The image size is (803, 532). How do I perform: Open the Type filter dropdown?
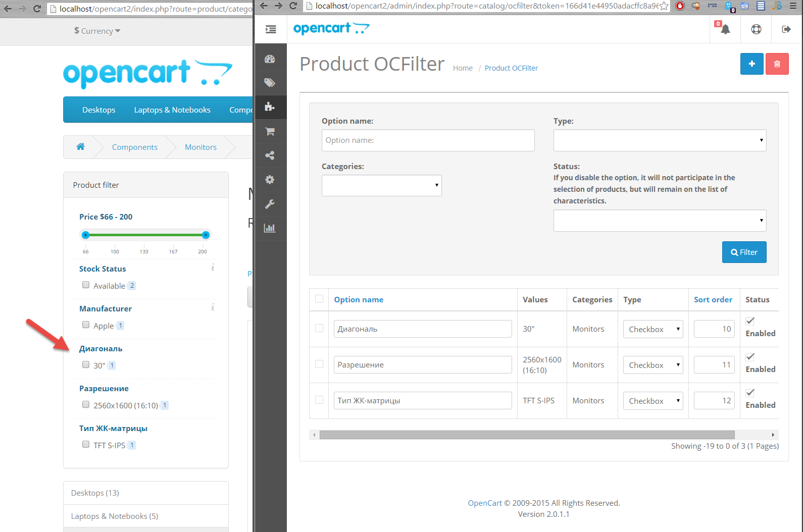660,140
